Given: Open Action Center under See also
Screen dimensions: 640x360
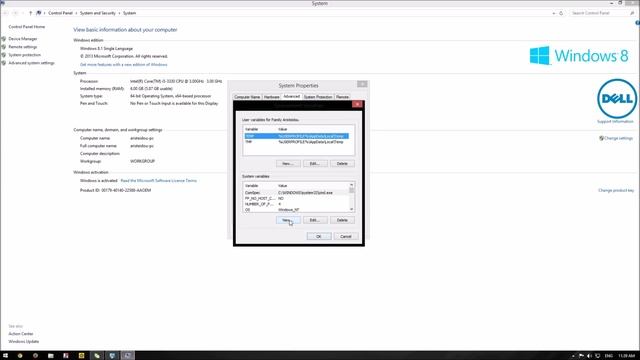Looking at the screenshot, I should pyautogui.click(x=21, y=334).
